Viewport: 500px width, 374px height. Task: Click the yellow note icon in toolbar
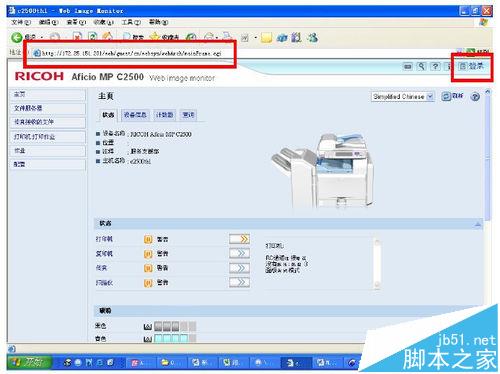coord(266,38)
